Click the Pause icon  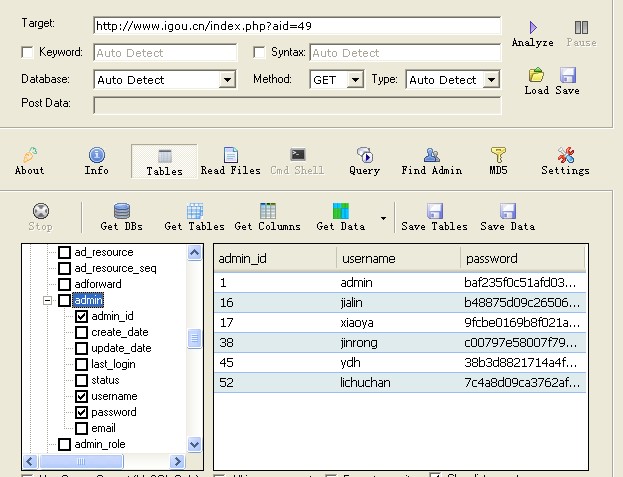tap(581, 27)
